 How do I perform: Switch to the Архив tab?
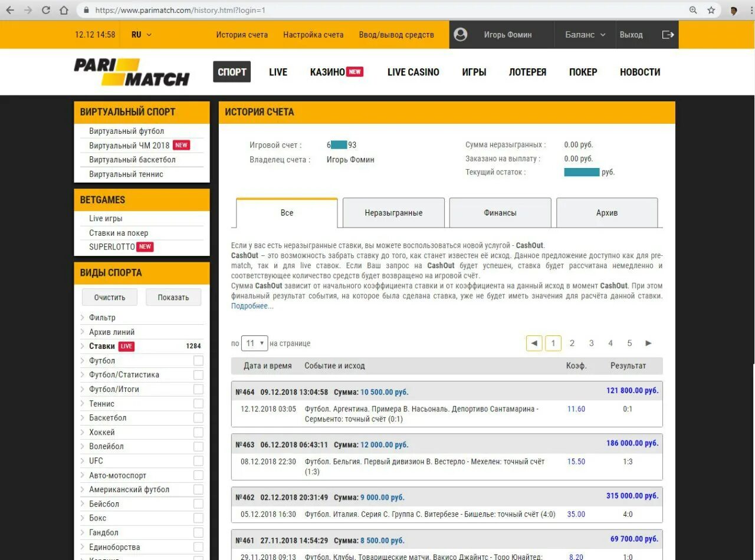click(607, 213)
